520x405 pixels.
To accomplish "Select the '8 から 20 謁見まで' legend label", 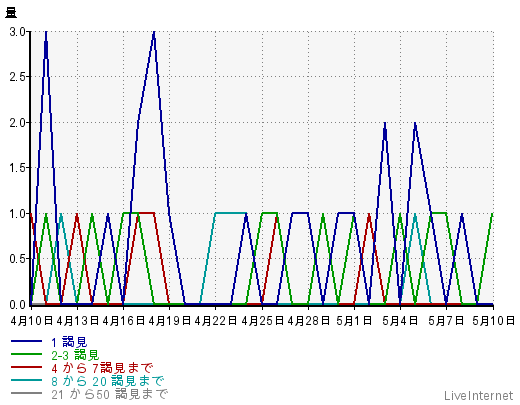I will tap(108, 381).
